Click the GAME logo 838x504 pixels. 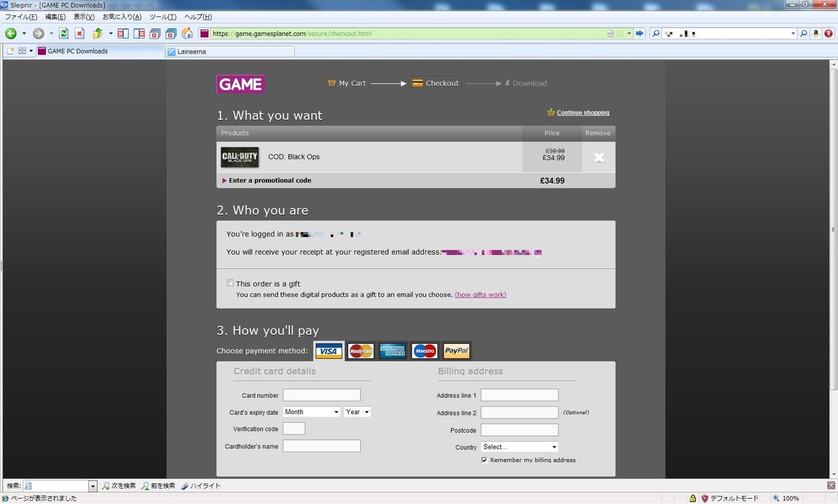241,84
